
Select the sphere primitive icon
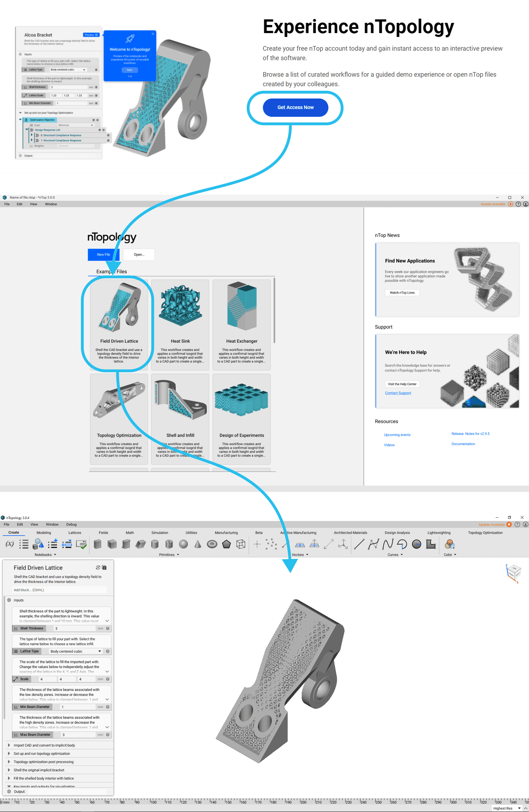click(183, 544)
